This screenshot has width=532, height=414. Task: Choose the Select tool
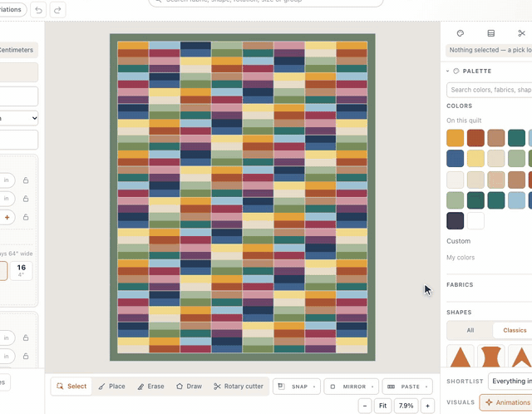click(71, 387)
